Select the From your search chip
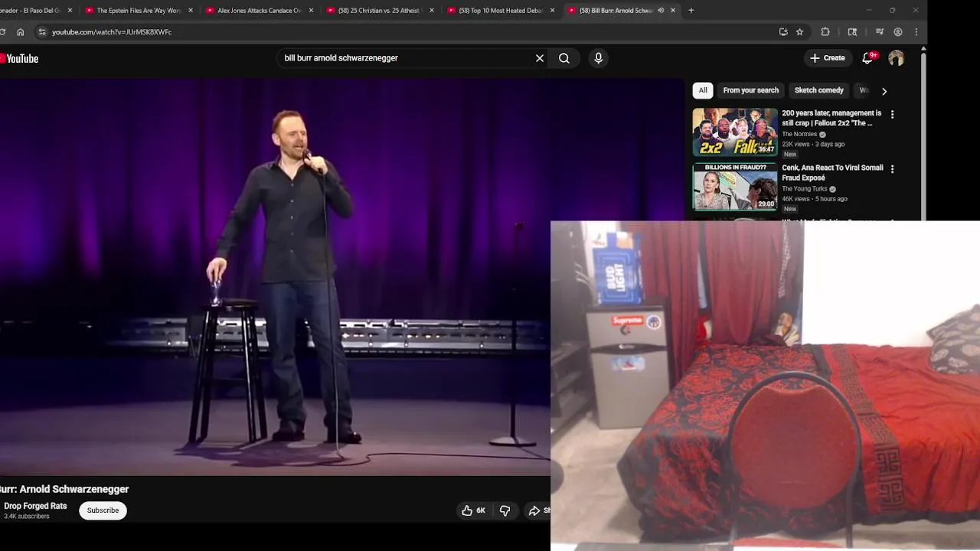The image size is (980, 551). [751, 90]
